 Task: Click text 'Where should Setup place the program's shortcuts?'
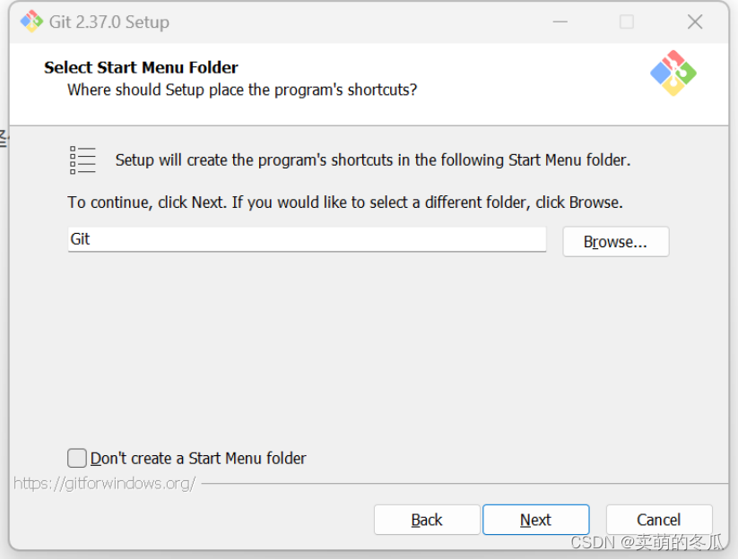click(242, 90)
